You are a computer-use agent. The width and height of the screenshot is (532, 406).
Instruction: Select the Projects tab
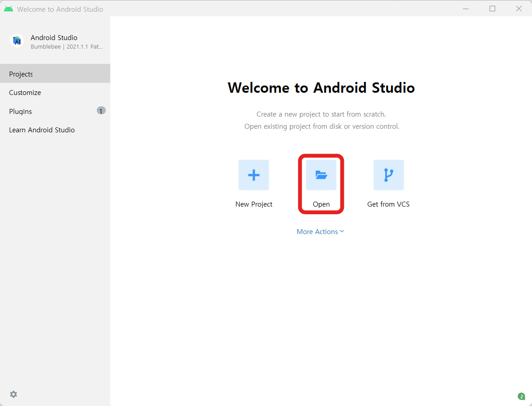tap(55, 74)
